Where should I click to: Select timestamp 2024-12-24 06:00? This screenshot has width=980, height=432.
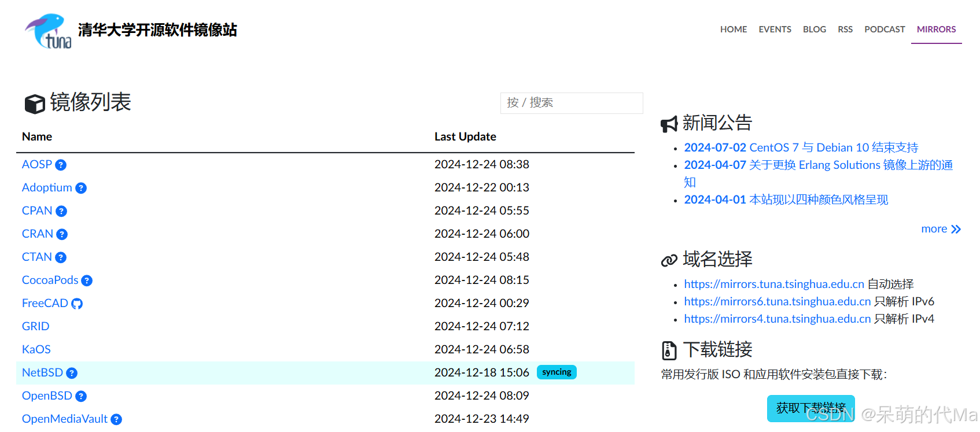point(482,234)
